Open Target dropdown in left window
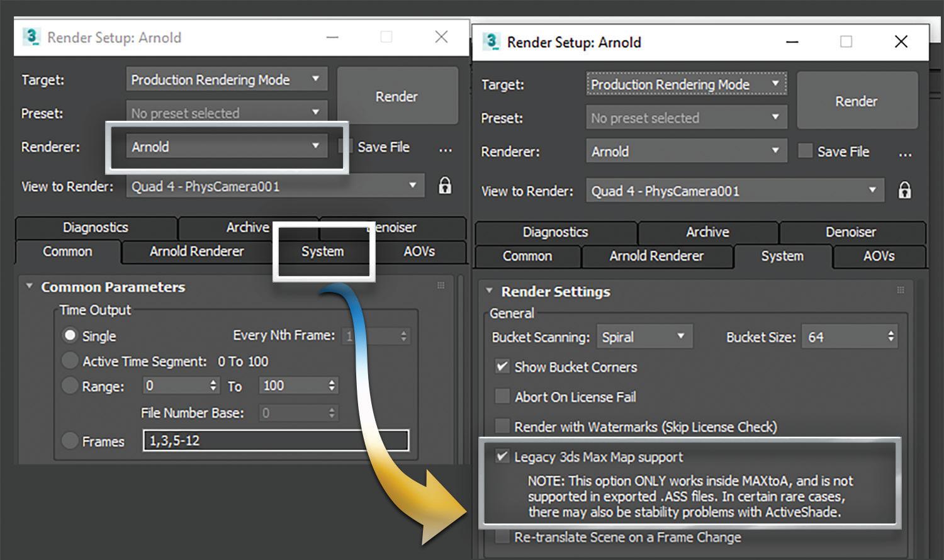 pyautogui.click(x=227, y=79)
